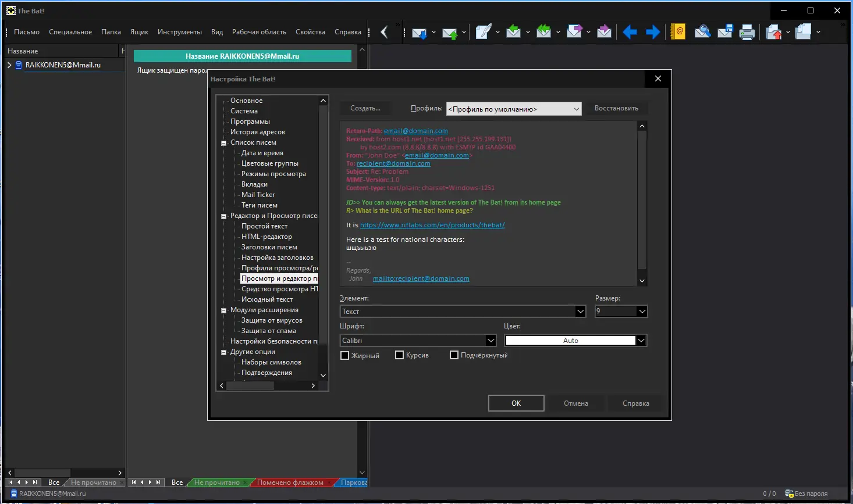This screenshot has height=504, width=853.
Task: Jump to last tab in folder pane tabs
Action: click(35, 482)
